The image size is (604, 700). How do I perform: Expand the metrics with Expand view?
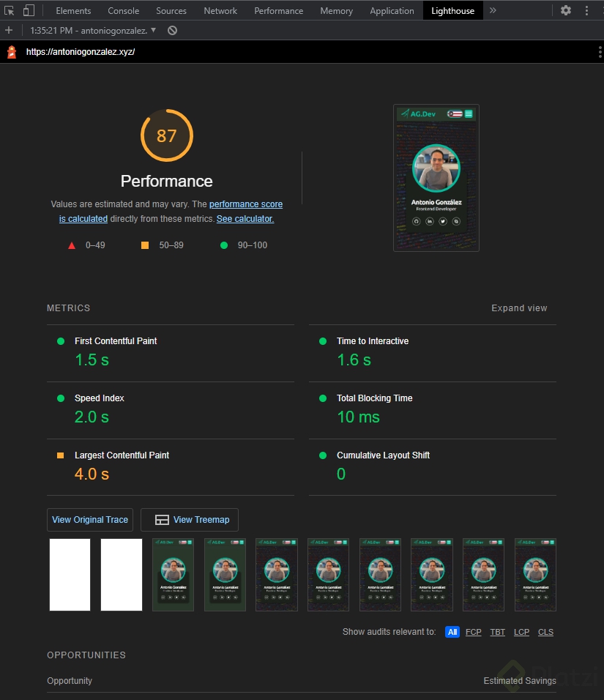519,308
